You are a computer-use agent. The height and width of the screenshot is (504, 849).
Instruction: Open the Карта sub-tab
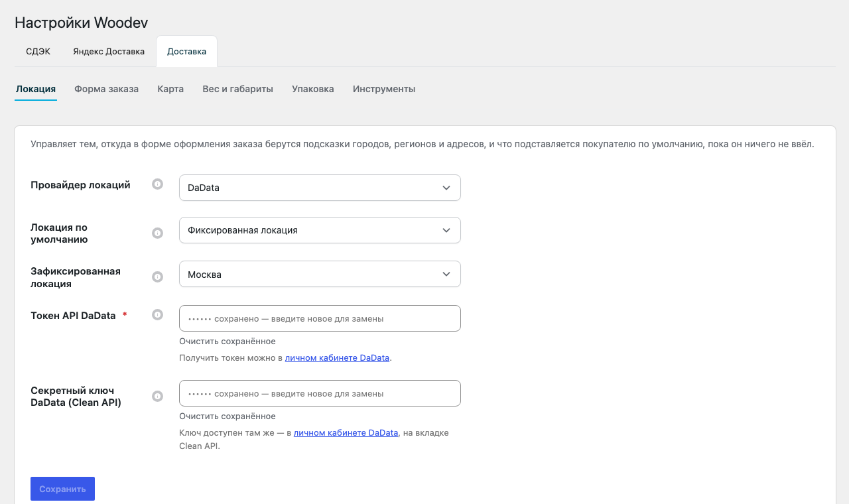(170, 89)
